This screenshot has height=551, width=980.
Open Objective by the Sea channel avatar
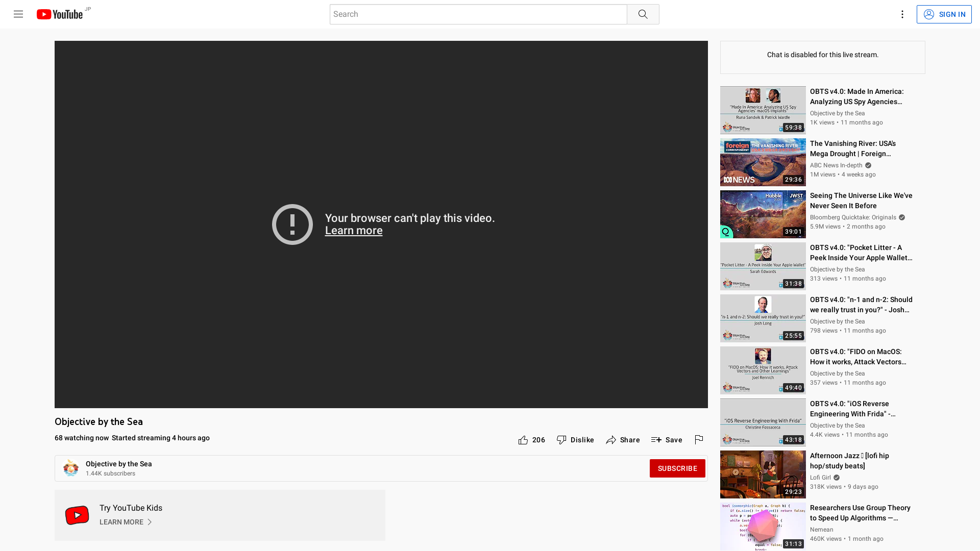click(71, 468)
